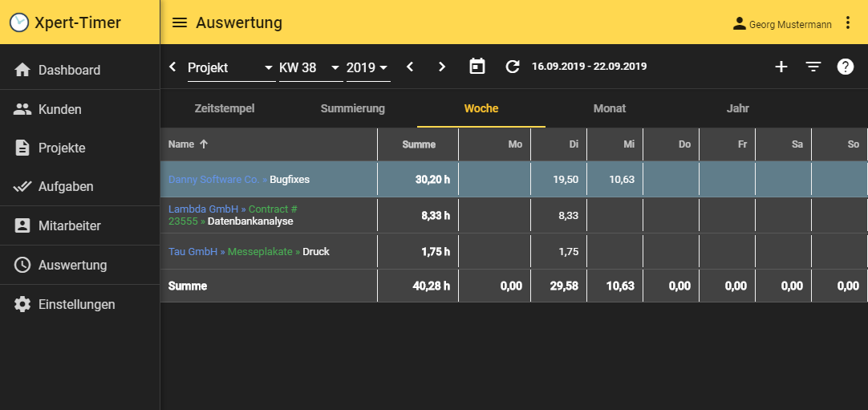Click the date range 16.09.2019 - 22.09.2019
Screen dimensions: 868x410
[x=589, y=67]
